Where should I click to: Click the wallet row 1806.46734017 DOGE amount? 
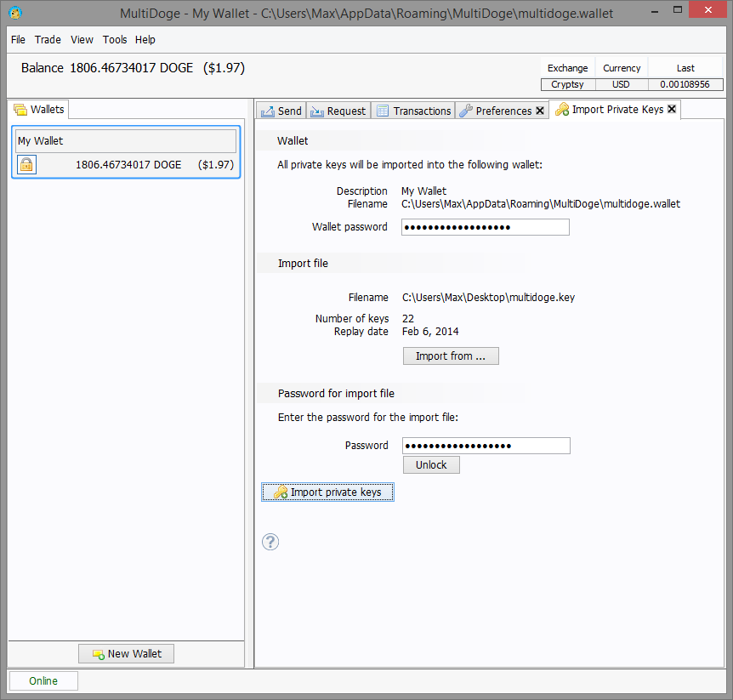click(x=128, y=165)
